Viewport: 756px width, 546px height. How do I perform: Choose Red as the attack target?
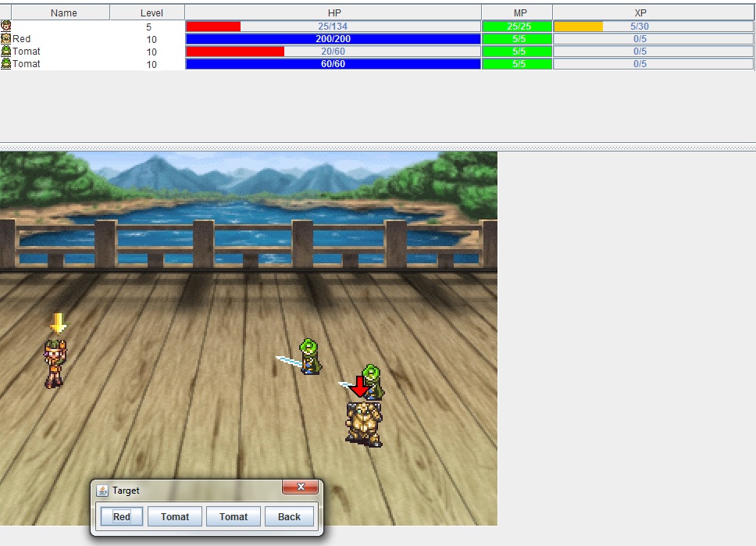[122, 516]
